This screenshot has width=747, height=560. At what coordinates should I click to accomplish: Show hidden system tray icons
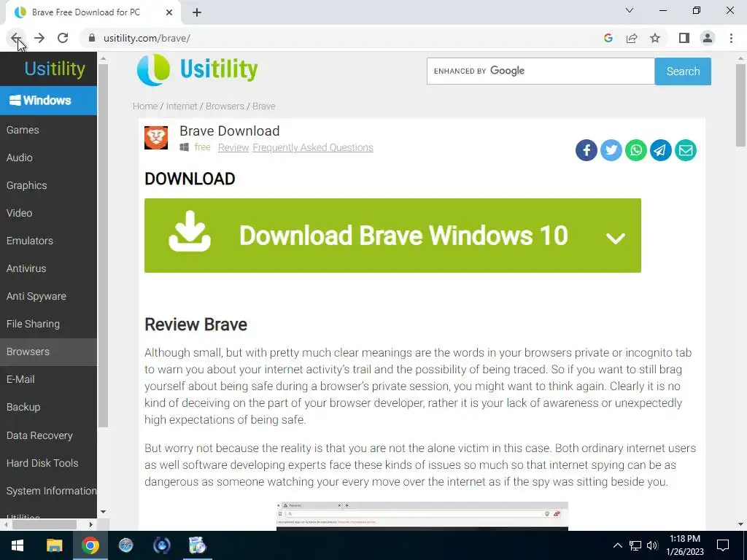pos(617,545)
